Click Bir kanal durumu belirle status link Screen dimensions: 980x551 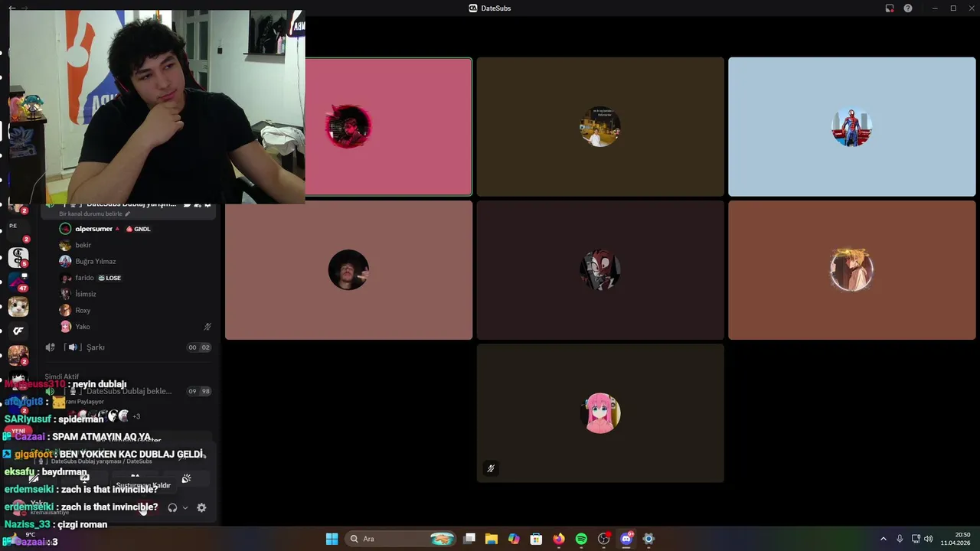click(x=94, y=214)
